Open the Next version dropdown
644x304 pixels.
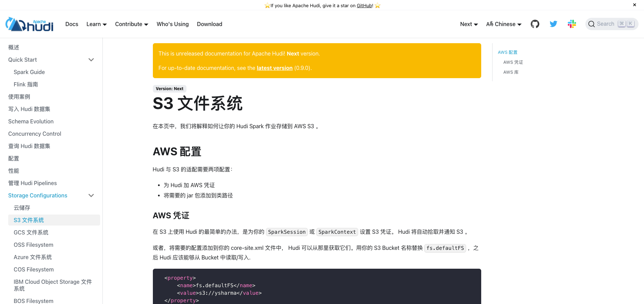pyautogui.click(x=469, y=24)
